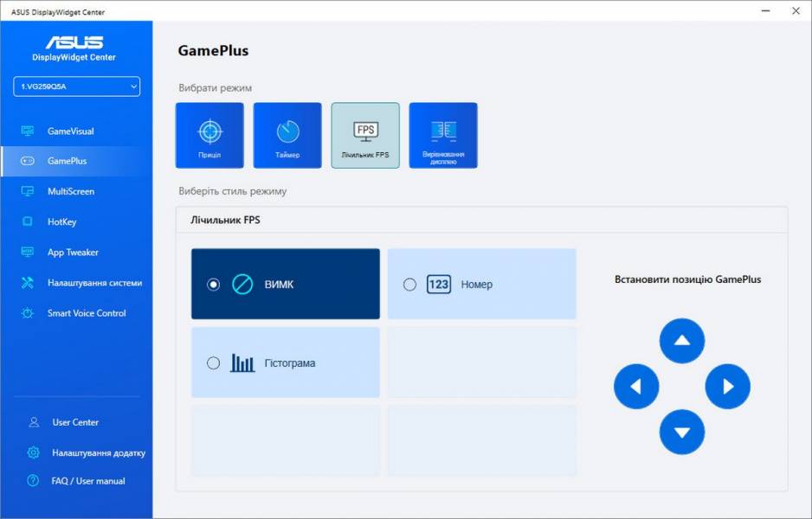Go to App Tweaker section
This screenshot has width=812, height=519.
[73, 253]
